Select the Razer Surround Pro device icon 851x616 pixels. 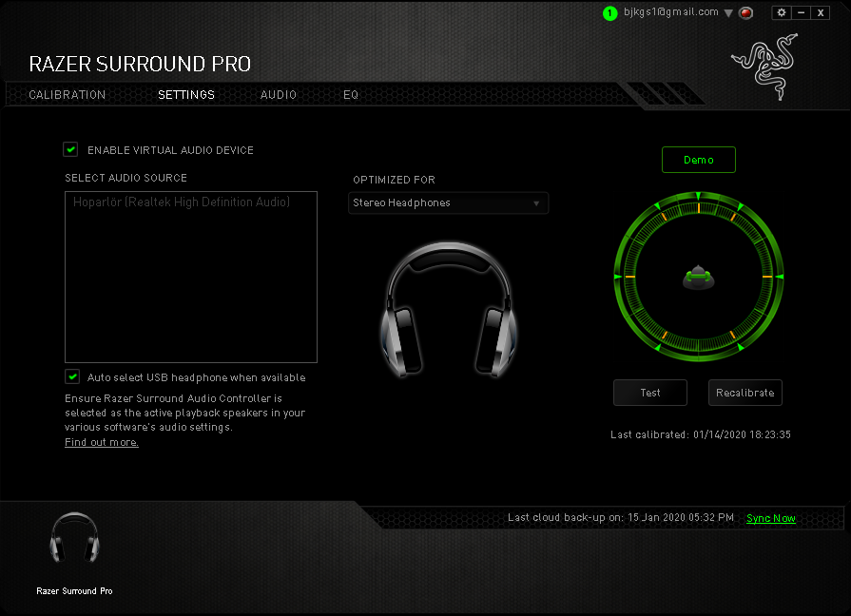click(x=74, y=537)
